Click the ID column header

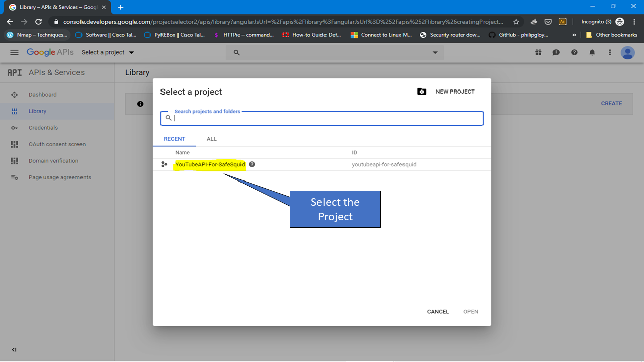(x=354, y=152)
